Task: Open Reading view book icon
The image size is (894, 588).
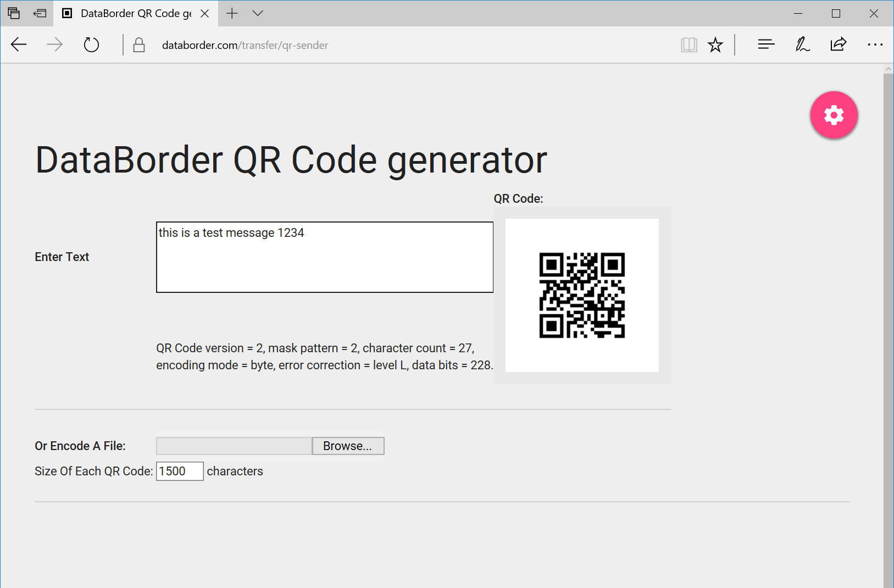Action: [x=688, y=45]
